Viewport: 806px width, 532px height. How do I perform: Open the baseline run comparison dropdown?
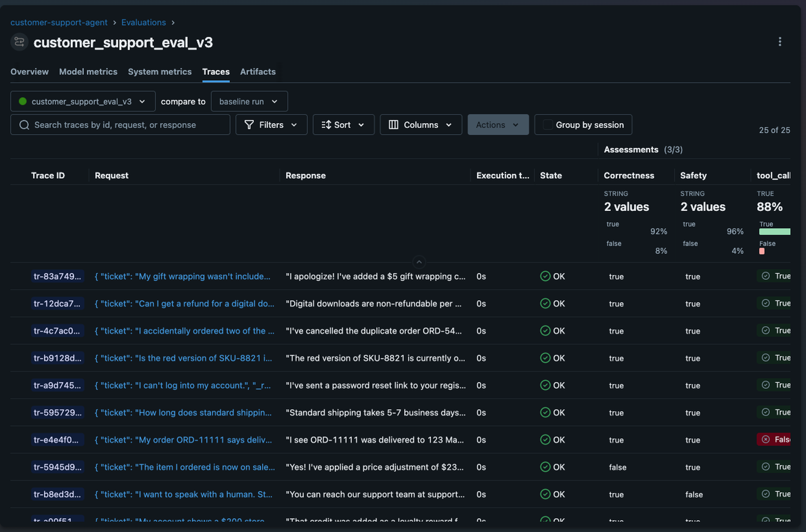249,101
